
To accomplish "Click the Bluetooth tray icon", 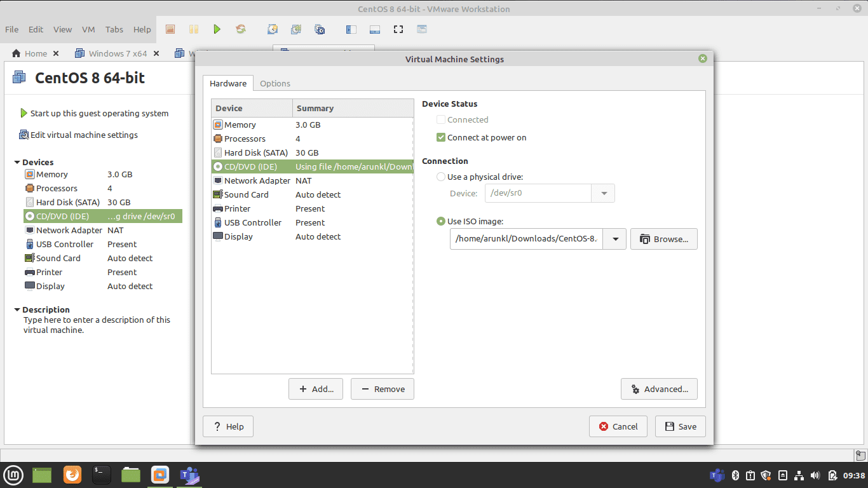I will pyautogui.click(x=735, y=475).
